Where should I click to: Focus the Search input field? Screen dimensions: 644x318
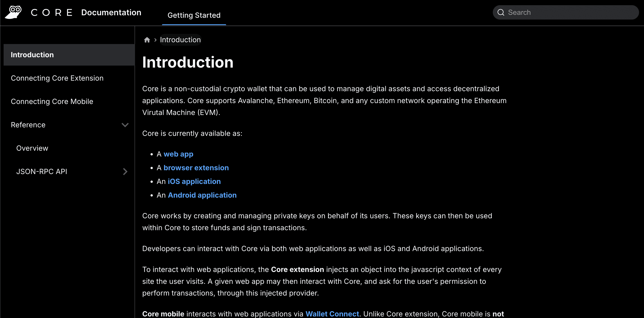click(x=570, y=13)
